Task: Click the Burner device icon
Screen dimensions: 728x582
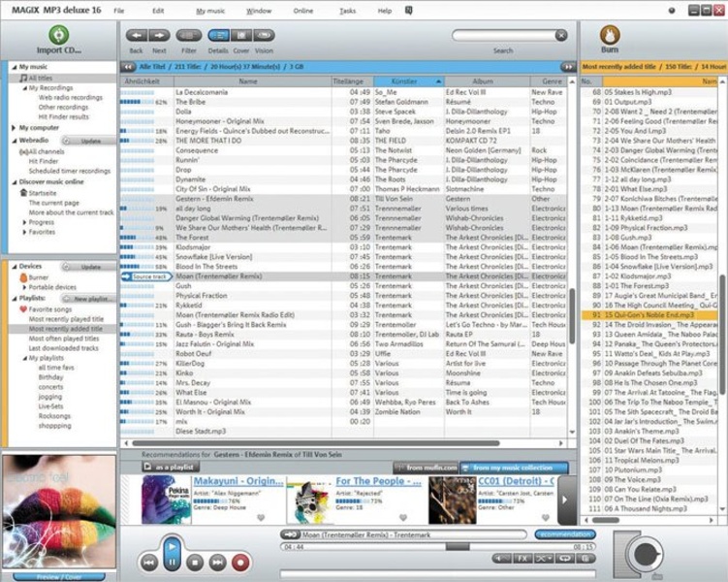Action: click(x=23, y=277)
